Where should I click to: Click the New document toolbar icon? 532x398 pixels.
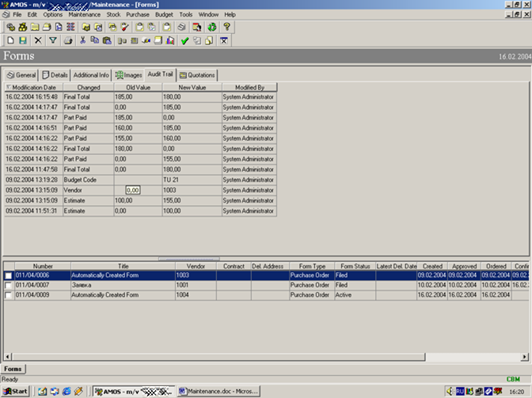[x=10, y=40]
